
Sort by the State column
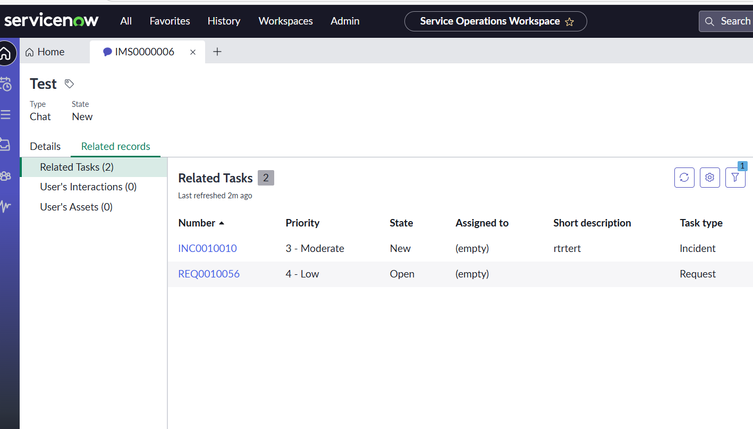[x=401, y=223]
